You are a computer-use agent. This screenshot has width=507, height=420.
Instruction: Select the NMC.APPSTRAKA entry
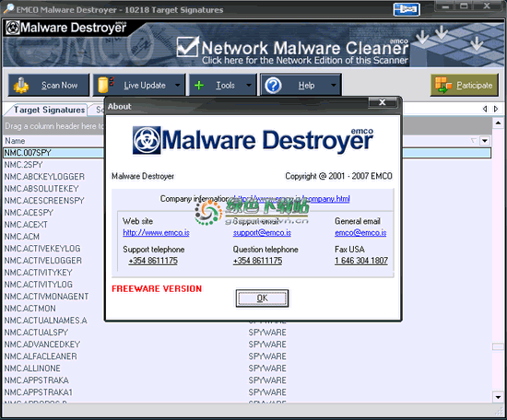(x=37, y=380)
